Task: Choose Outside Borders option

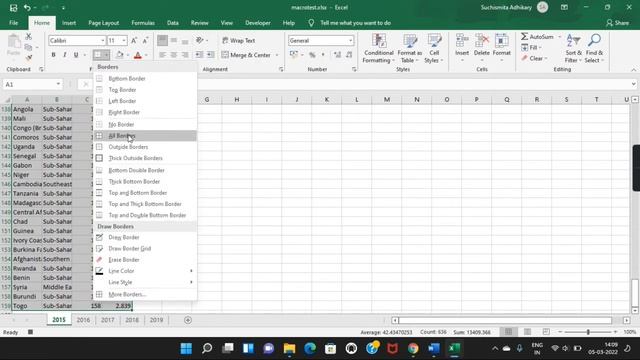Action: pos(145,147)
